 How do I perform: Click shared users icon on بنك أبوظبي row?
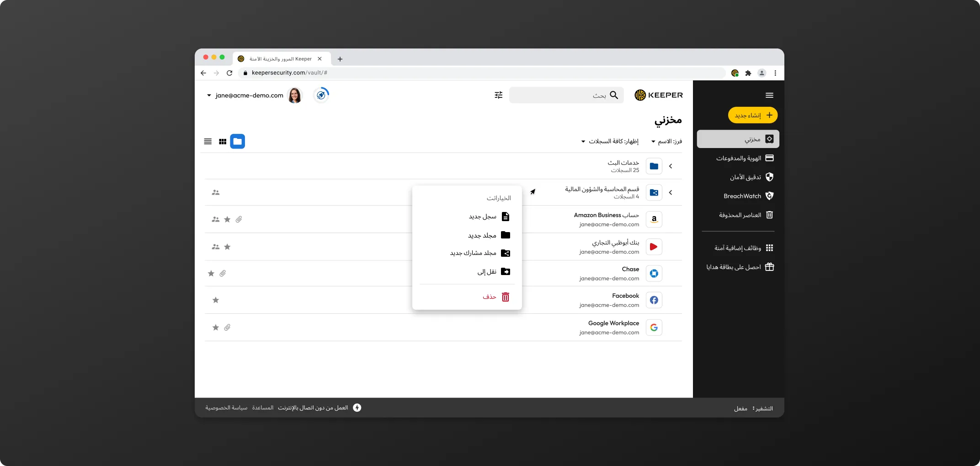(x=216, y=247)
